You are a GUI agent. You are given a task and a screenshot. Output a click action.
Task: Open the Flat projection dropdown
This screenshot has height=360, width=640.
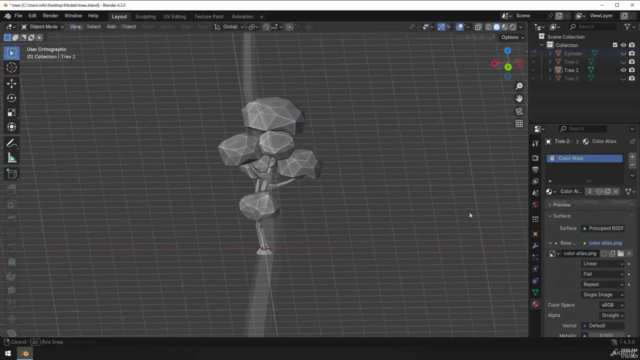click(x=603, y=274)
